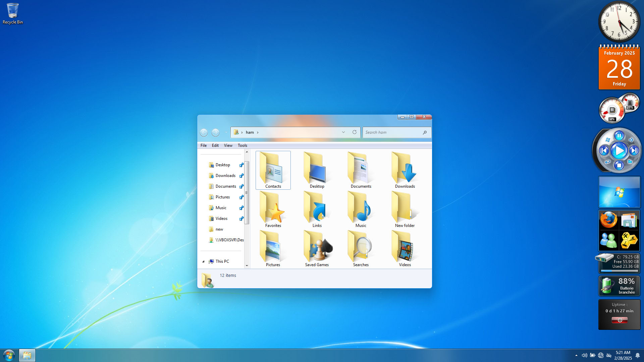Open the View menu
The image size is (644, 362).
[x=228, y=145]
